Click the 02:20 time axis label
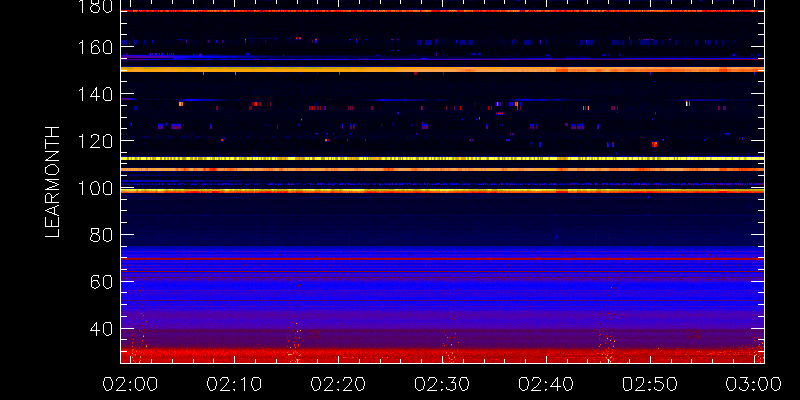Image resolution: width=800 pixels, height=400 pixels. point(338,384)
